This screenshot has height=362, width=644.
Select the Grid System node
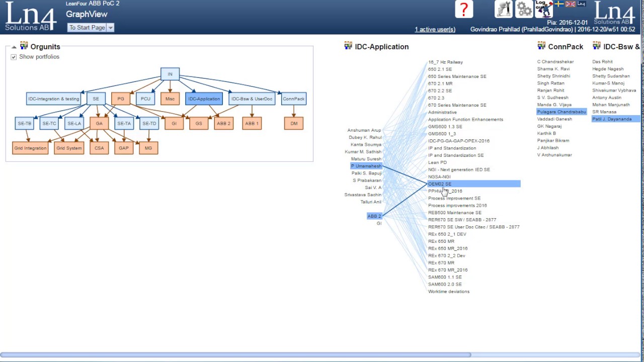coord(69,148)
